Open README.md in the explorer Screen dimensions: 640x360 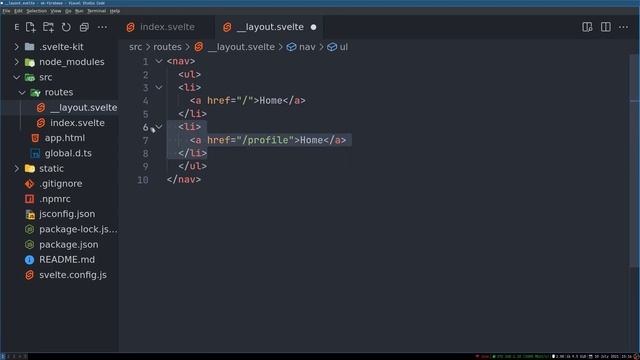[67, 260]
